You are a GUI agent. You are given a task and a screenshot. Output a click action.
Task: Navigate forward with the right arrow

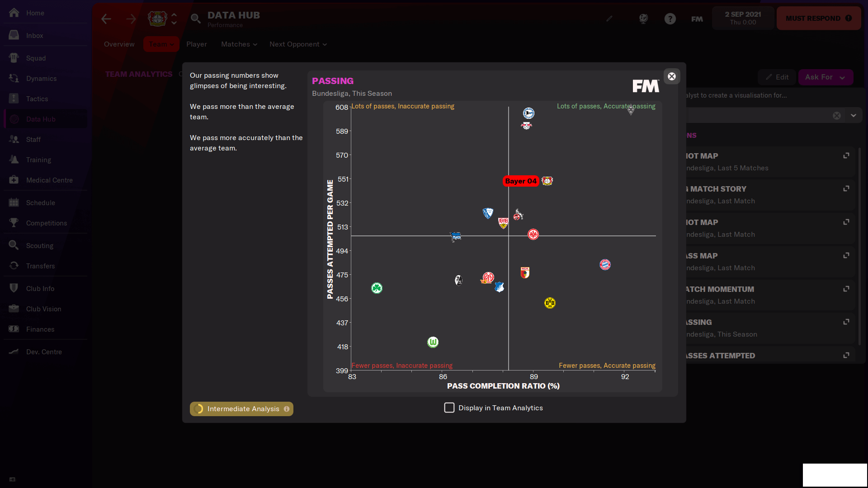tap(131, 19)
